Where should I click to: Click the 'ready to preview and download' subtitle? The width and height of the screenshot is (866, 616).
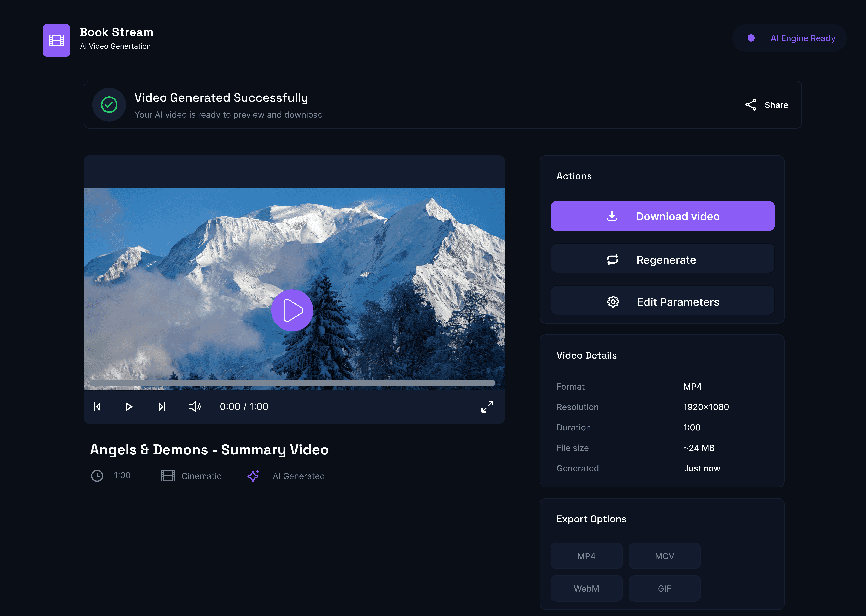coord(229,115)
